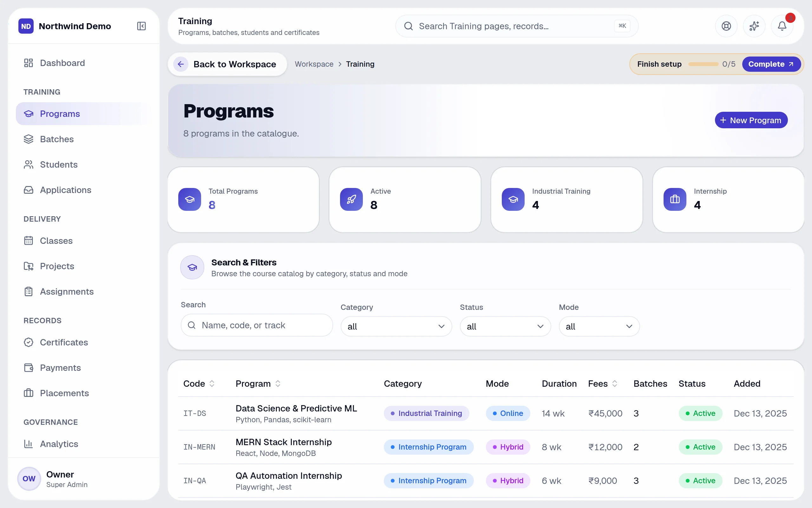Screen dimensions: 812x508
Task: Collapse the sidebar panel icon
Action: [141, 26]
